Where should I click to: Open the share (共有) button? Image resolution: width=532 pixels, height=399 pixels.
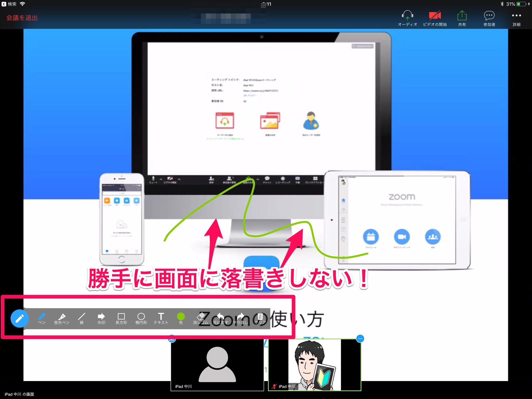point(462,18)
